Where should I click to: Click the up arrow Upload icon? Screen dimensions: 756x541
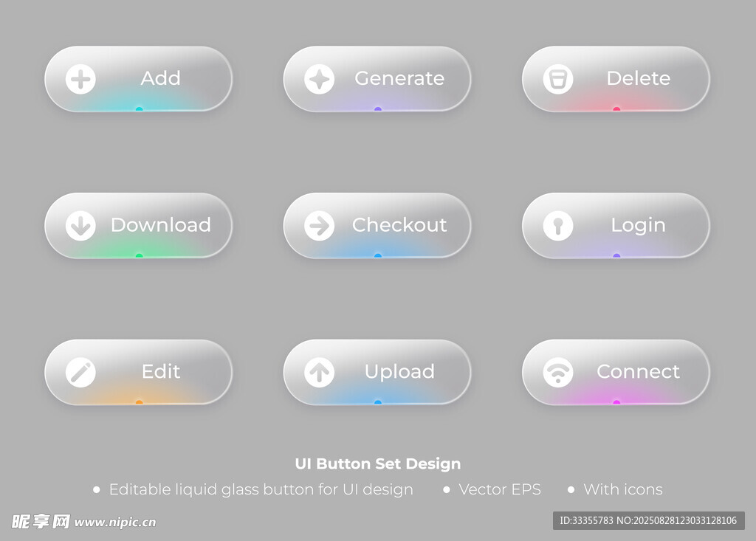(320, 373)
